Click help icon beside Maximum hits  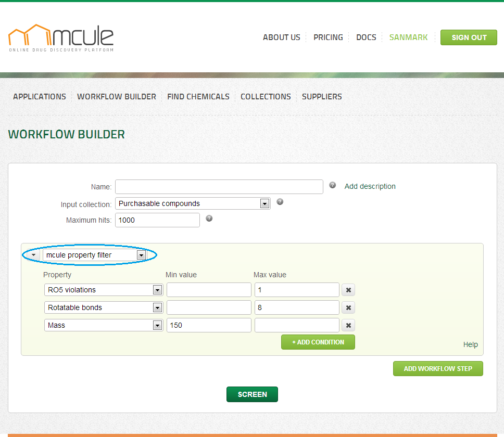tap(209, 219)
